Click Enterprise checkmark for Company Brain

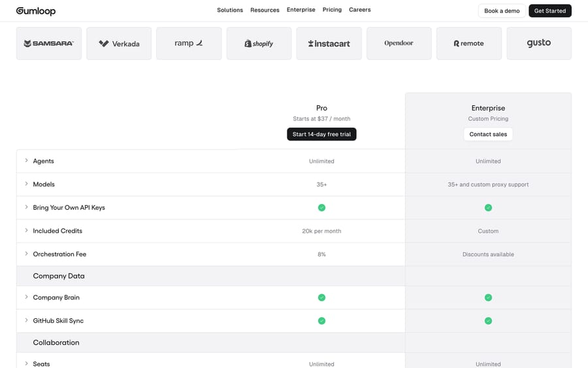[488, 297]
